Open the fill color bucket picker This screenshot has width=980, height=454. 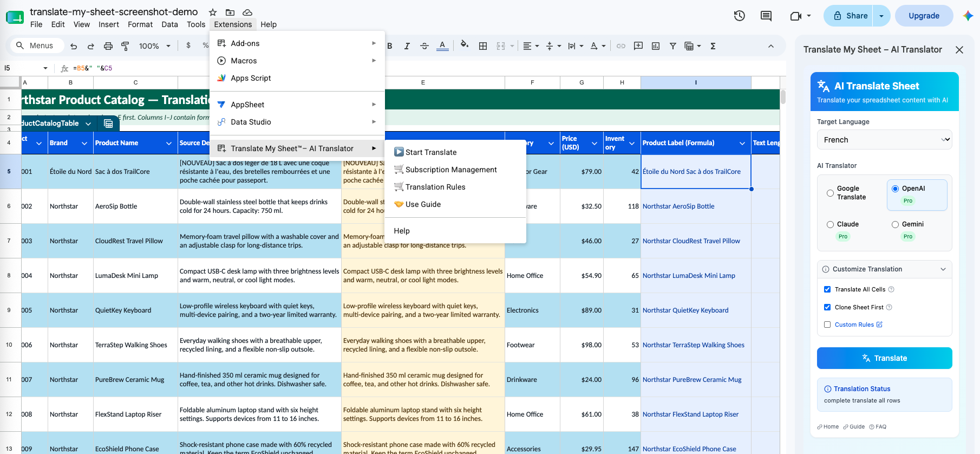[464, 45]
